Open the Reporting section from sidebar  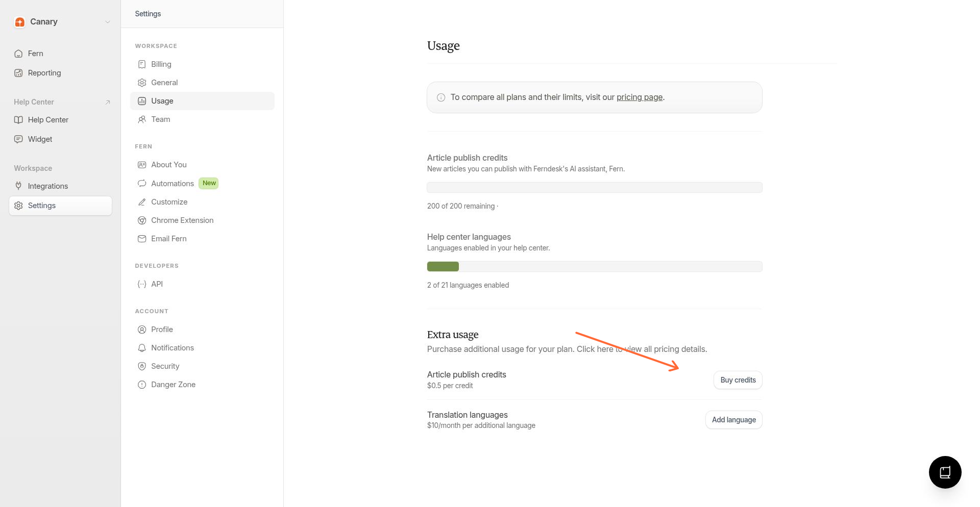point(44,72)
